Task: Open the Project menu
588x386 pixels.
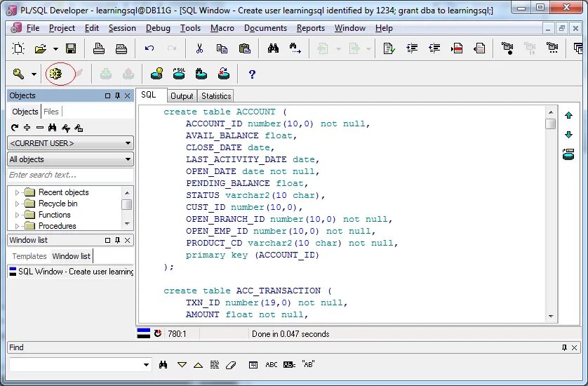Action: [x=62, y=28]
